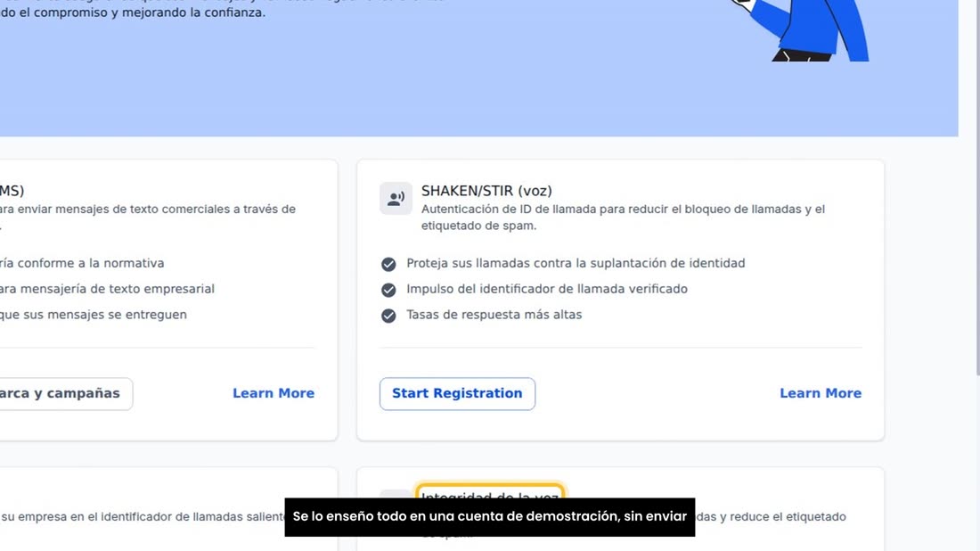Open Learn More link in SHAKEN/STIR card
980x551 pixels.
[820, 393]
